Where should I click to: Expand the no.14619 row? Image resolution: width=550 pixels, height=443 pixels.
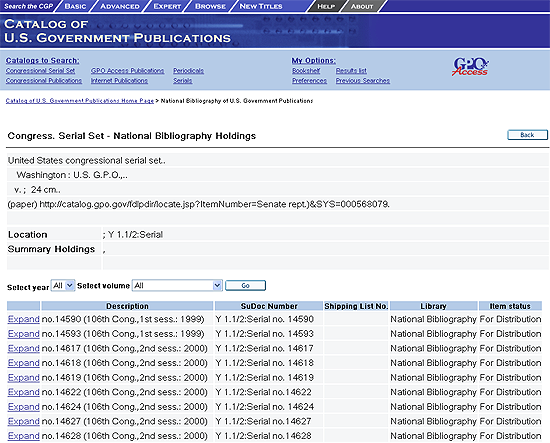point(24,377)
